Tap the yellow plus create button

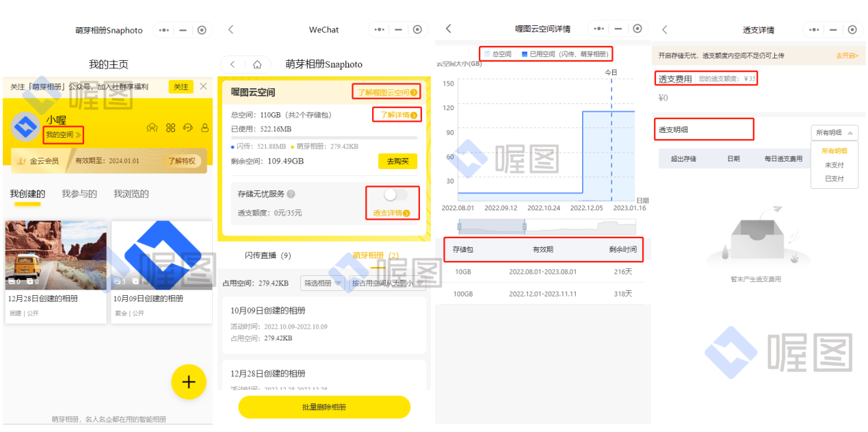point(189,382)
